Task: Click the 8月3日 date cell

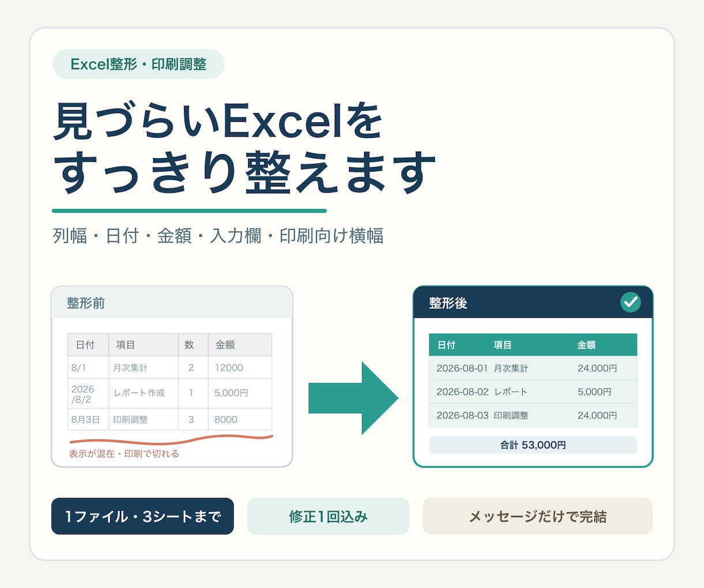Action: (x=88, y=420)
